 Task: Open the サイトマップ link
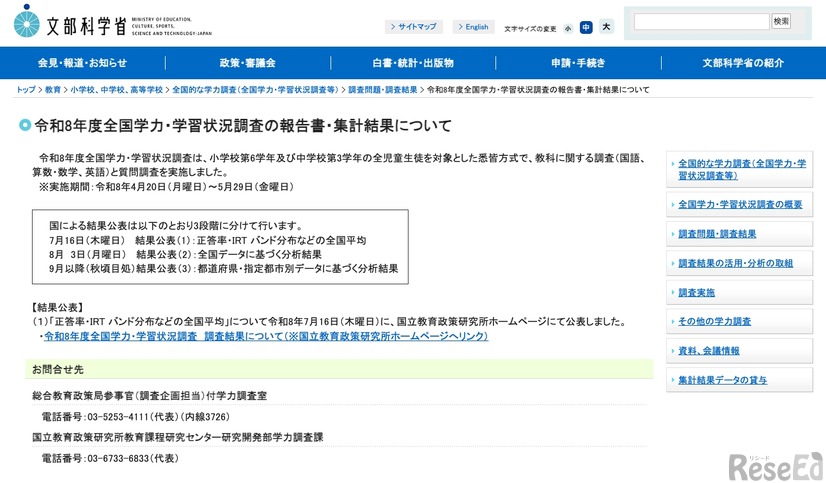click(x=414, y=26)
